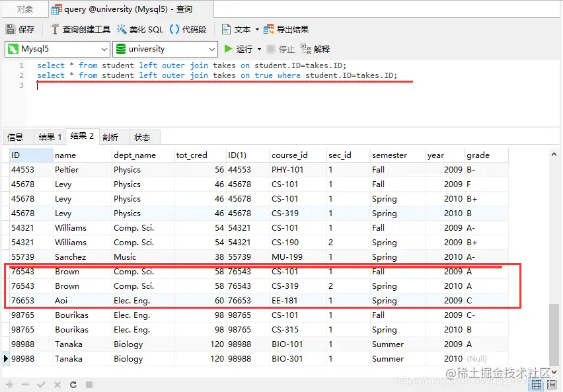This screenshot has width=563, height=392.
Task: Open the university database dropdown
Action: click(x=165, y=49)
